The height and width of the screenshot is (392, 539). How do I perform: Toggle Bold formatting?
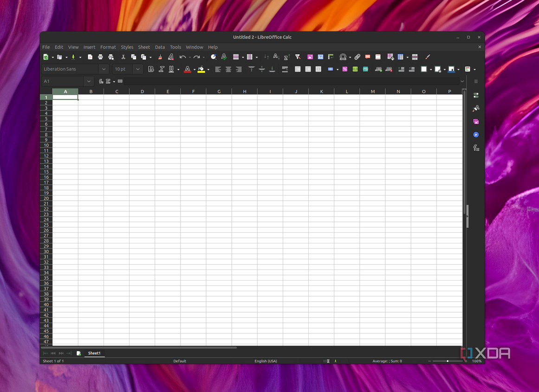pos(150,69)
